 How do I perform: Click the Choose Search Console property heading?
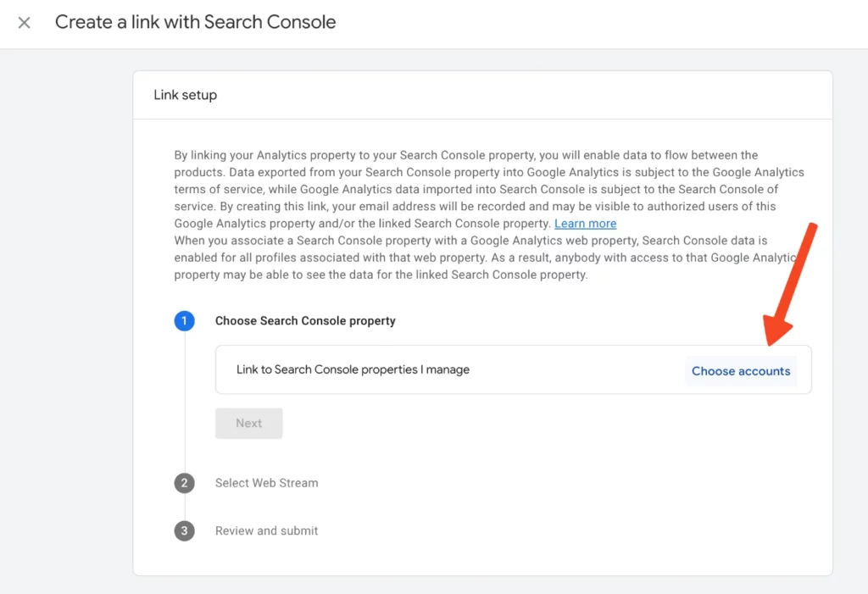point(305,320)
